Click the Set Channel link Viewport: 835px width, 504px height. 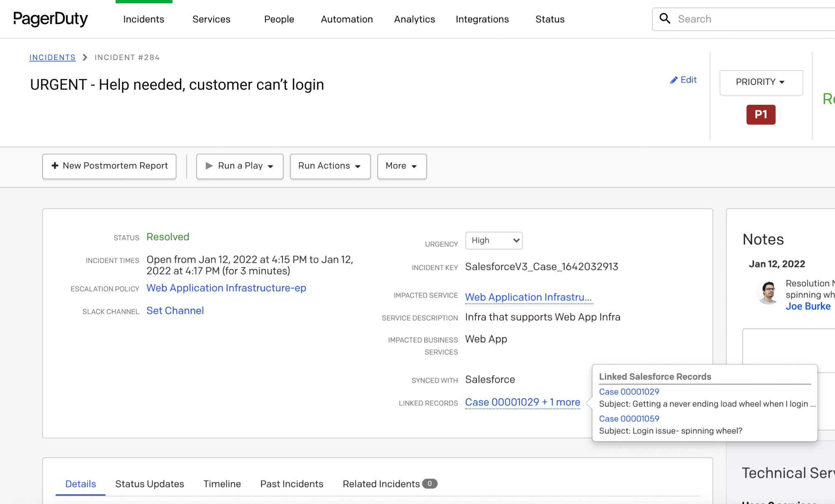[x=175, y=311]
